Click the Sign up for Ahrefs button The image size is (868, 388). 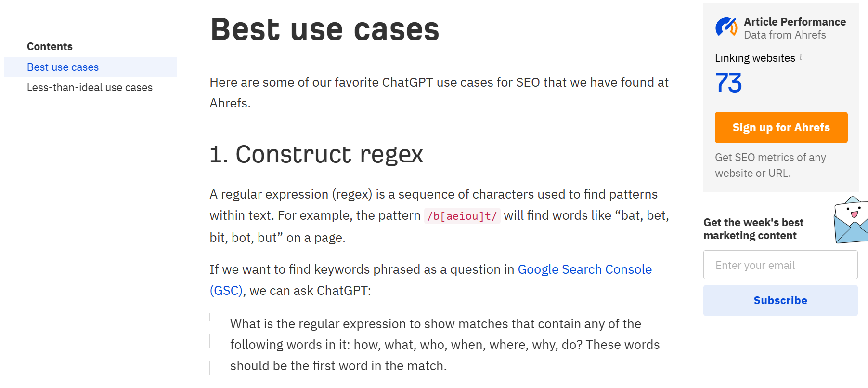point(781,127)
